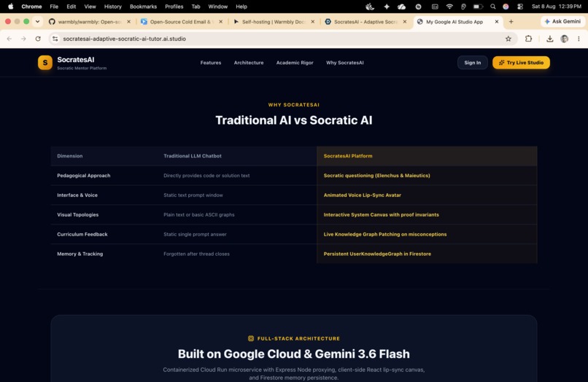
Task: Launch Try Live Studio button
Action: pos(522,63)
